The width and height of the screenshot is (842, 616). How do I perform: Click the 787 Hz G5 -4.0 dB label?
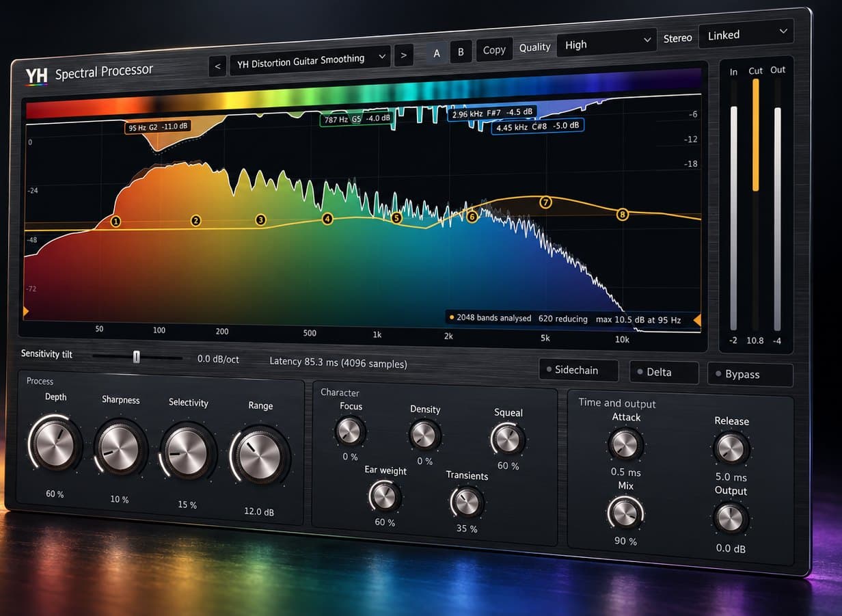point(356,120)
